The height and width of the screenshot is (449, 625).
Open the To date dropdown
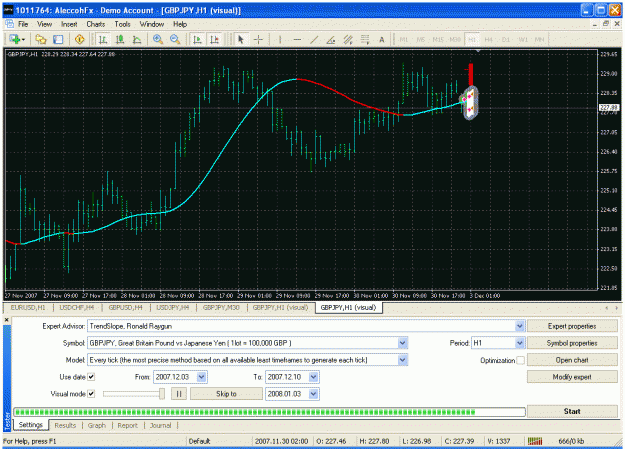314,377
